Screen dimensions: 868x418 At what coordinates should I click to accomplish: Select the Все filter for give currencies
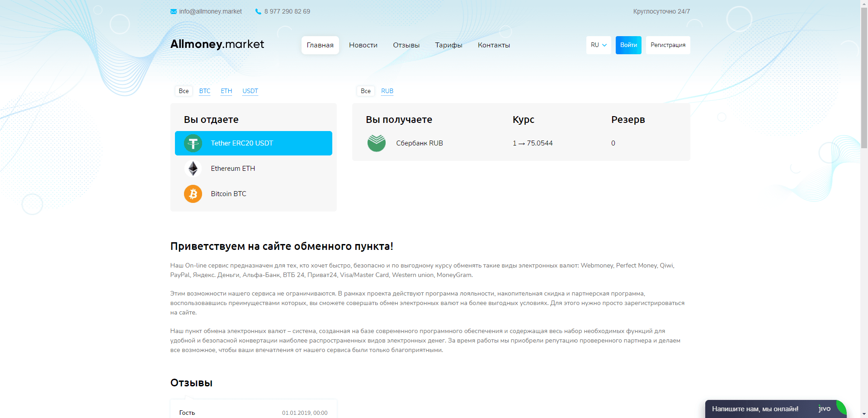coord(184,91)
